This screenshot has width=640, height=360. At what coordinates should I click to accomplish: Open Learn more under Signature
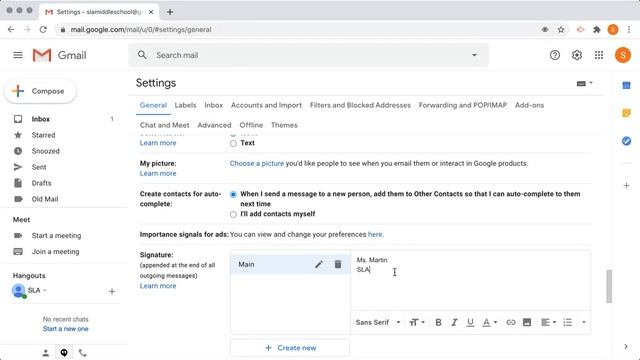click(158, 286)
